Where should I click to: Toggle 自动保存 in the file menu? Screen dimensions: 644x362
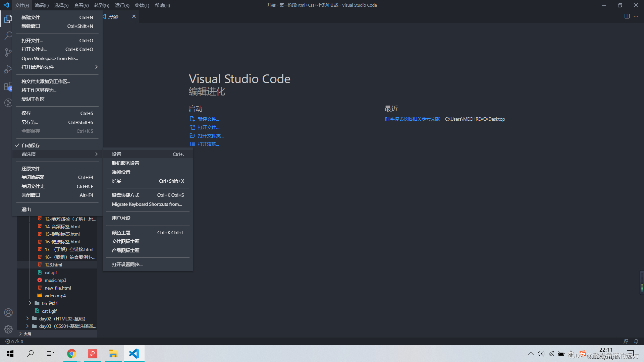pos(31,145)
